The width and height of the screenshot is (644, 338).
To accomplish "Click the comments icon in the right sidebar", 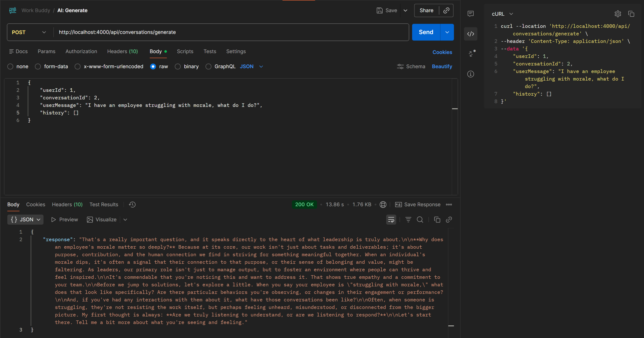I will (471, 14).
